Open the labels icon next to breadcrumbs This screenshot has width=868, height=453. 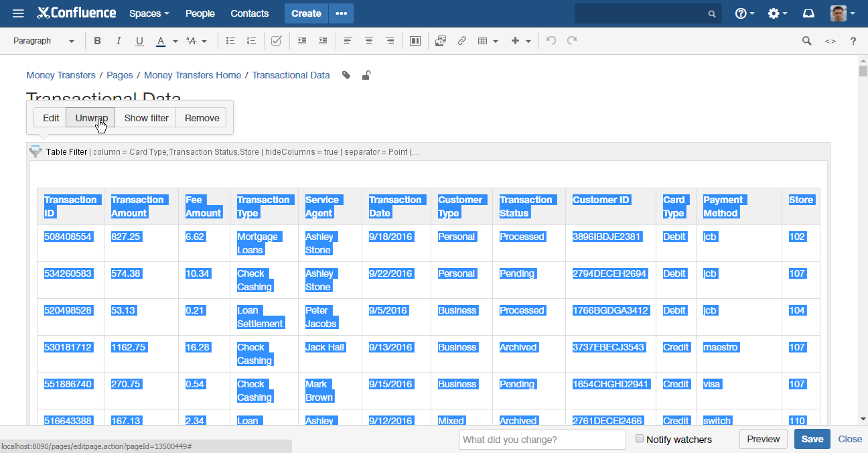(x=346, y=75)
